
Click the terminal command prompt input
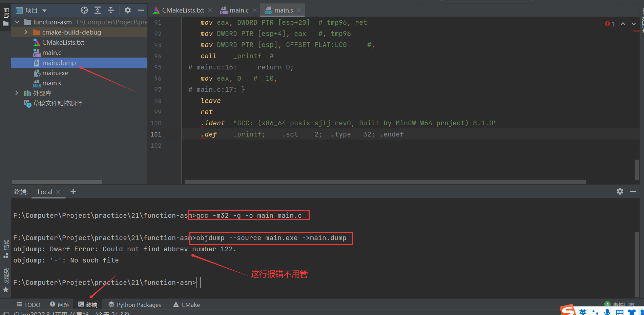tap(199, 282)
